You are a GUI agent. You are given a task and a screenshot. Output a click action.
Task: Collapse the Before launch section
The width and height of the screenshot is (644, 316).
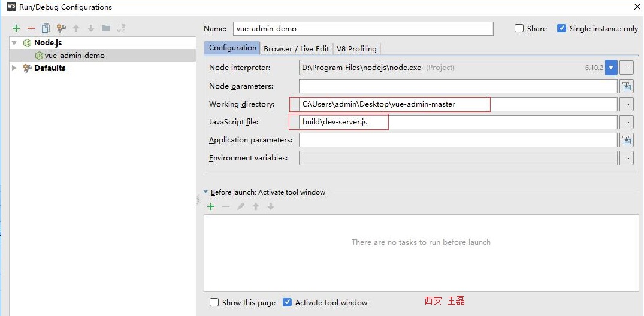206,192
